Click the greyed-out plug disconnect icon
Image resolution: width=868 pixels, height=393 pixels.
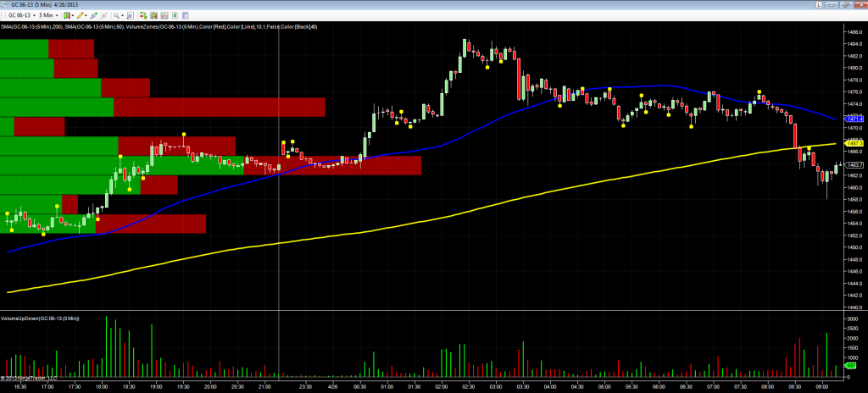104,15
